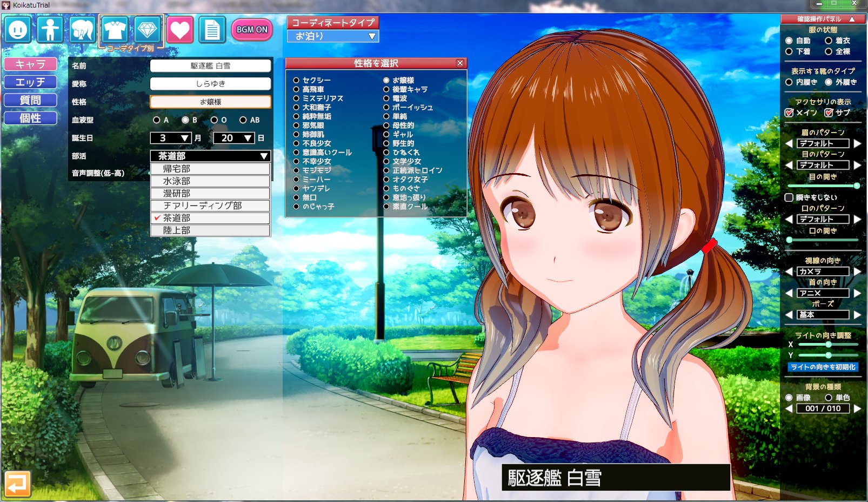The width and height of the screenshot is (868, 502).
Task: Previous eyebrow pattern left arrow
Action: [789, 143]
